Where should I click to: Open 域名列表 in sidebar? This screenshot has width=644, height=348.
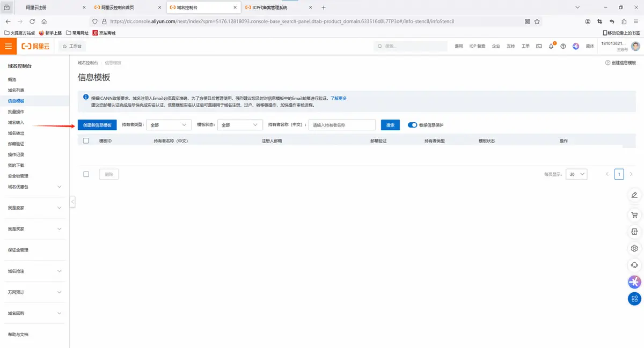(x=16, y=90)
